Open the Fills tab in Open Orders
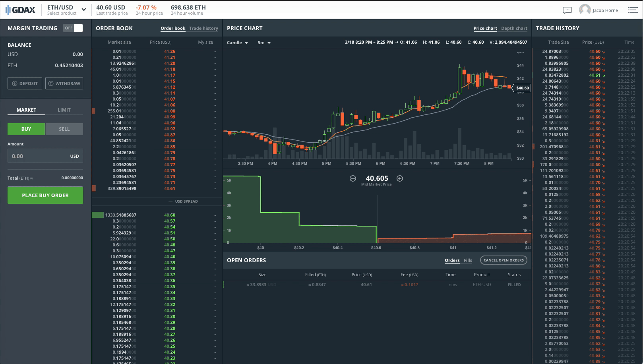The image size is (643, 364). [x=468, y=260]
